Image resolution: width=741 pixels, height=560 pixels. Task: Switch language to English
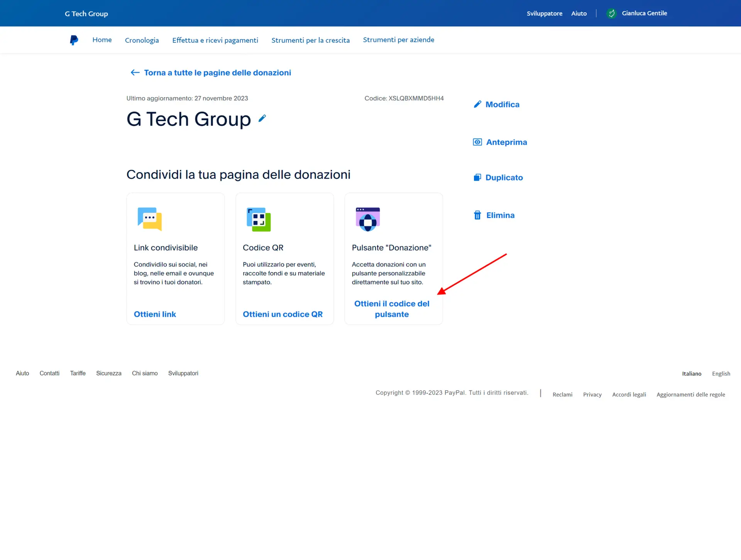click(x=721, y=374)
